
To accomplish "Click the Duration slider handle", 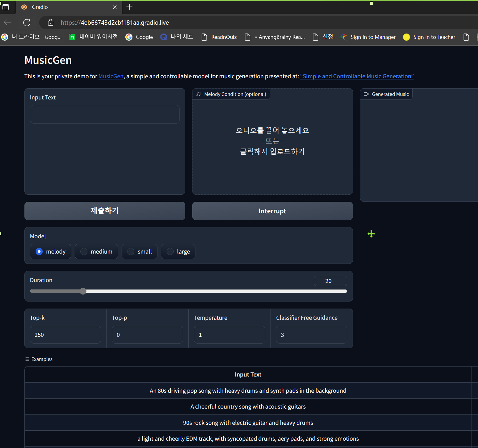I will [83, 291].
